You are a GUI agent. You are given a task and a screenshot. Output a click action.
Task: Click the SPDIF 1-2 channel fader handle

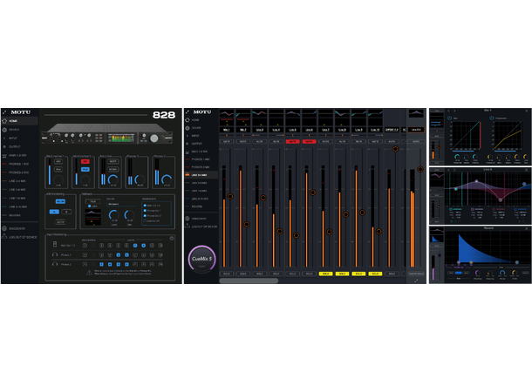click(395, 149)
